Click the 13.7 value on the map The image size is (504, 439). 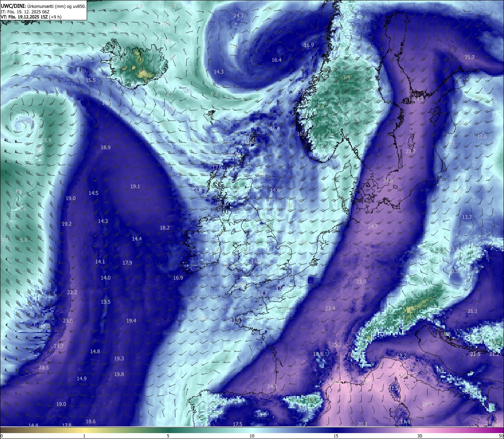coord(467,217)
